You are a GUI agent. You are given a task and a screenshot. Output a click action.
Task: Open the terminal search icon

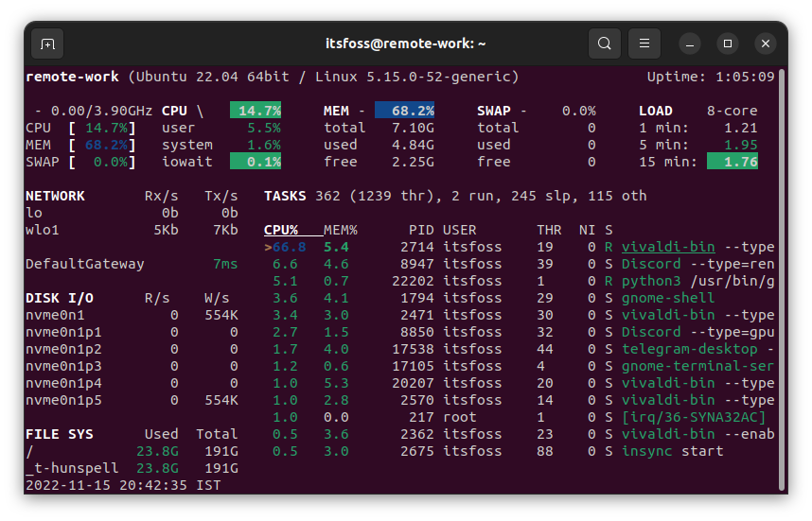tap(605, 43)
